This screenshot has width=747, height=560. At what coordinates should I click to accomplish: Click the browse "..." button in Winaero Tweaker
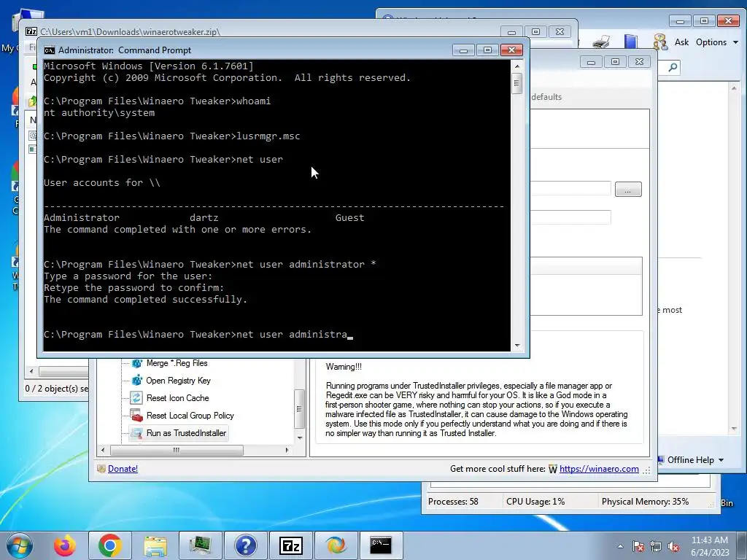[x=628, y=189]
